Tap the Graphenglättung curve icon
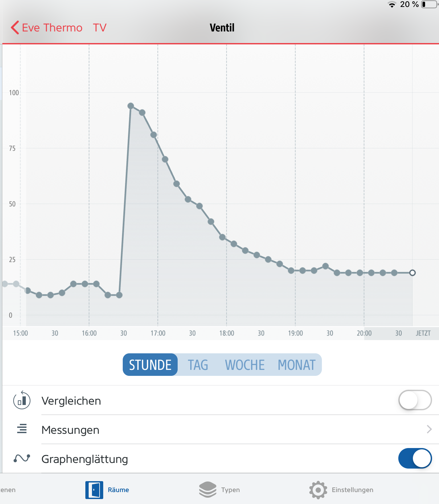439x504 pixels. 22,458
